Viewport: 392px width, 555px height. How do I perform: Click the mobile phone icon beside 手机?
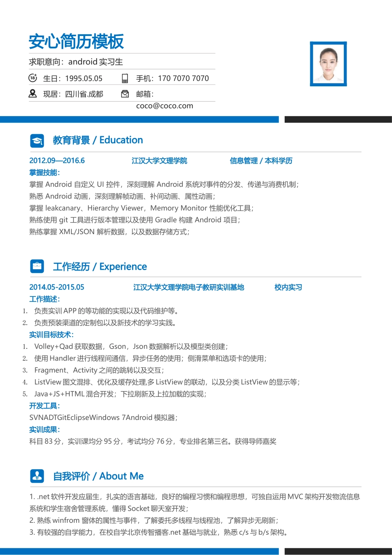pyautogui.click(x=125, y=78)
